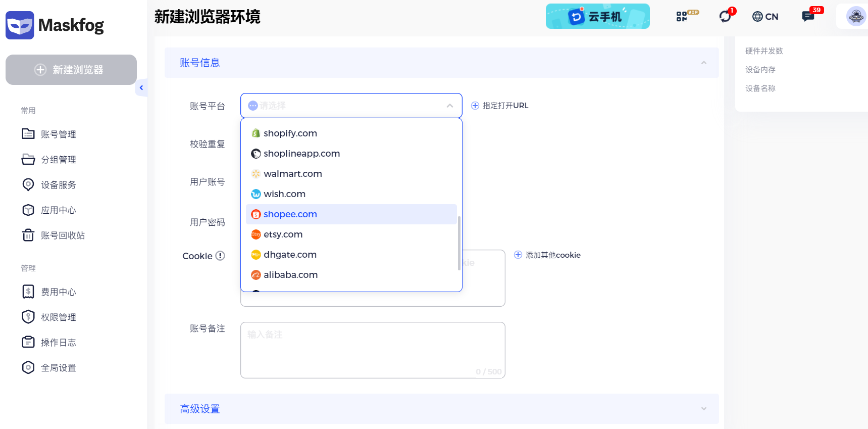
Task: Open 分组管理 in the sidebar
Action: coord(59,160)
